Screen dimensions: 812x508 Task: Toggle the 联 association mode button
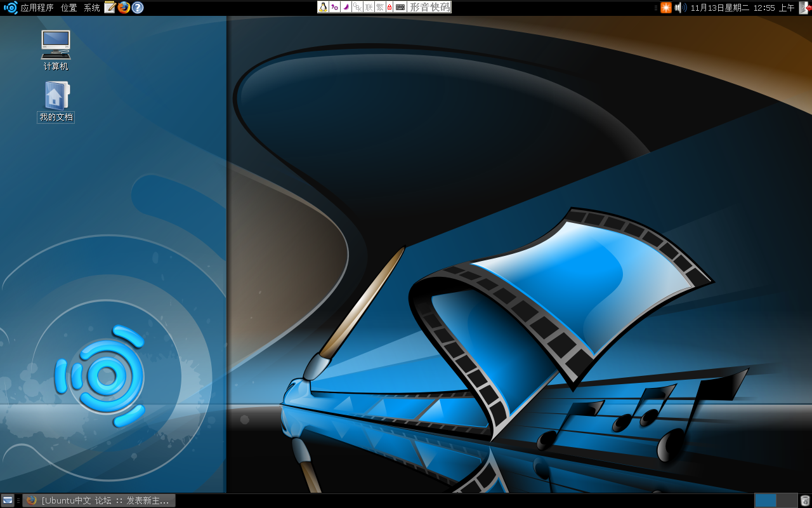369,7
